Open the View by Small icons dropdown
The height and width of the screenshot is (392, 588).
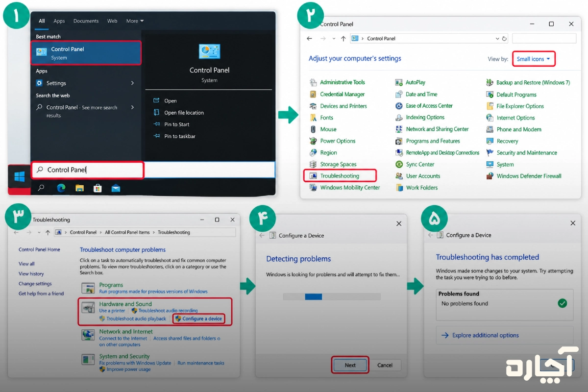pyautogui.click(x=534, y=59)
